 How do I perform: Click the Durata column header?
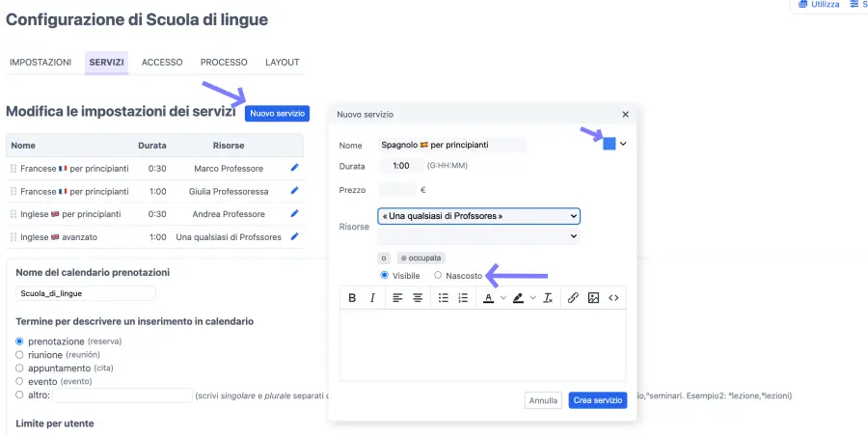pos(152,146)
